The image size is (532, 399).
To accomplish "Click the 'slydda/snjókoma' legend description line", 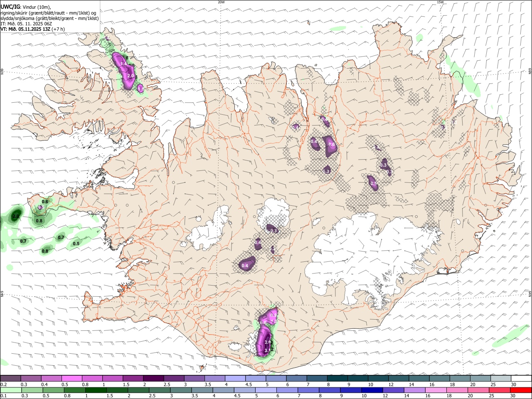I will click(x=49, y=18).
